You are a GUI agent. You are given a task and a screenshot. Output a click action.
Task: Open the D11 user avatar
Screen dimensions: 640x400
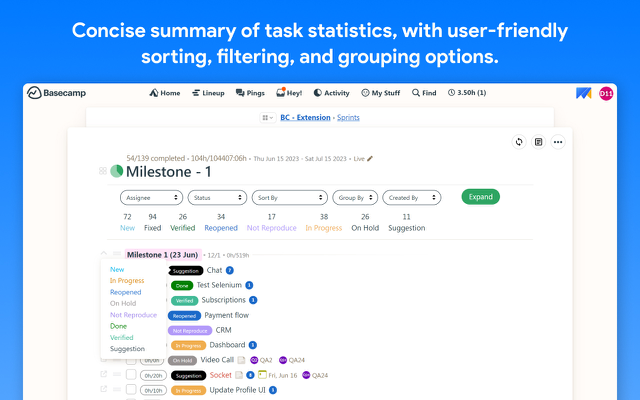pos(606,93)
